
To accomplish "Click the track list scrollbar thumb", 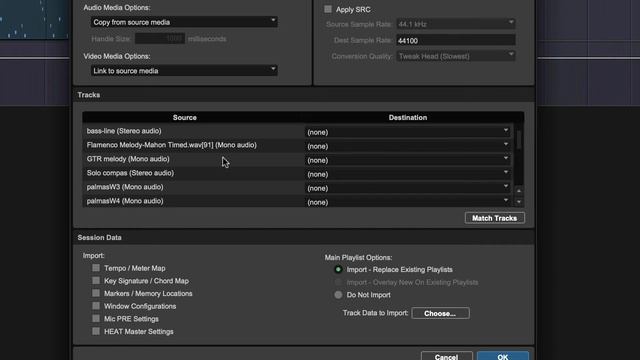I will click(519, 140).
